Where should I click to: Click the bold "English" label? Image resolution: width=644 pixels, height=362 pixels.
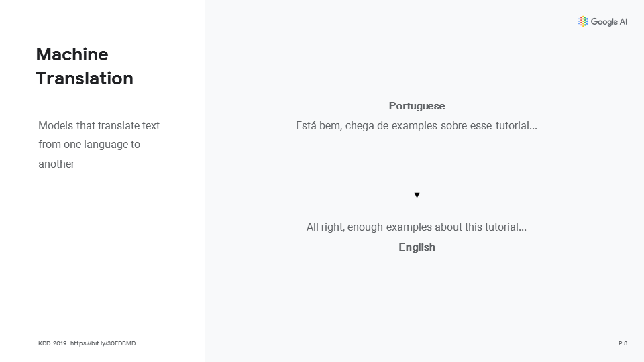[417, 247]
